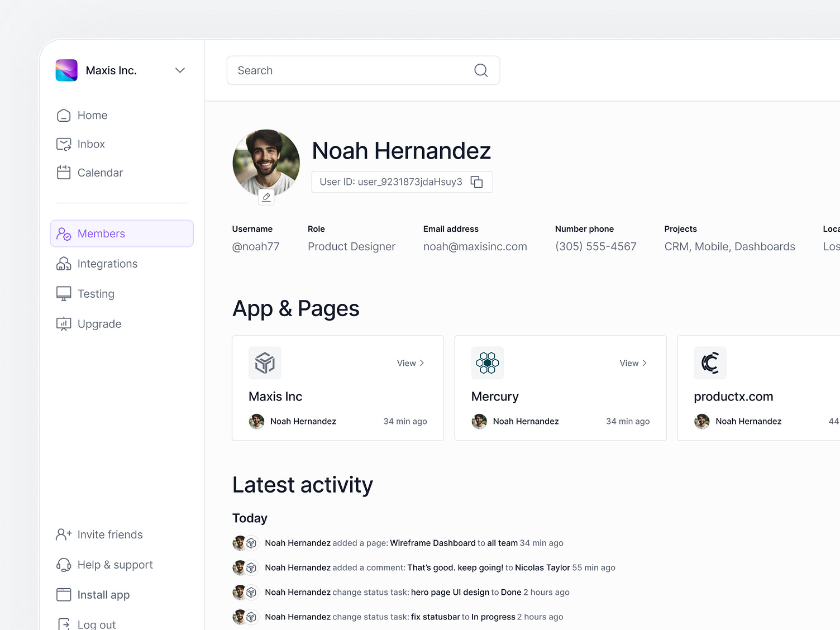Click the (305) 555-4567 phone number
840x630 pixels.
point(596,246)
